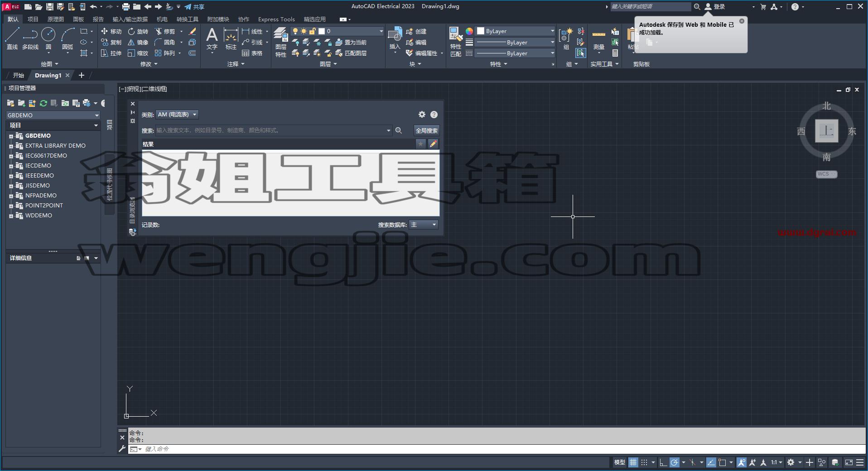Select the Line (直线) drawing tool
Viewport: 868px width, 471px height.
coord(12,38)
